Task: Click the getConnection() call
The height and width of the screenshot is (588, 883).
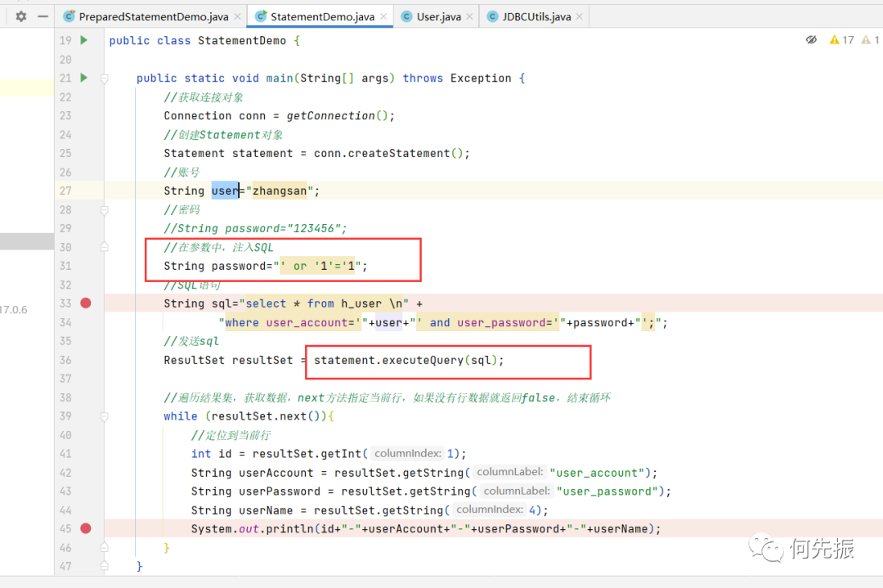Action: click(x=337, y=115)
